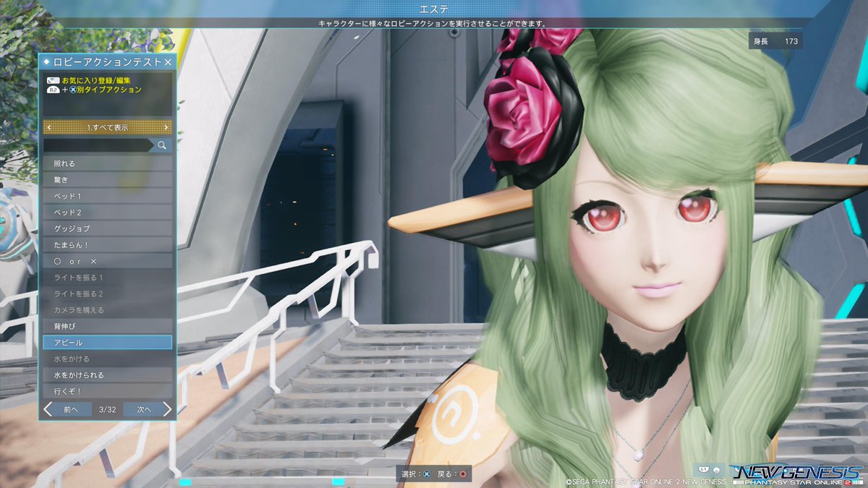
Task: Click the left page arrow chevron
Action: point(48,409)
